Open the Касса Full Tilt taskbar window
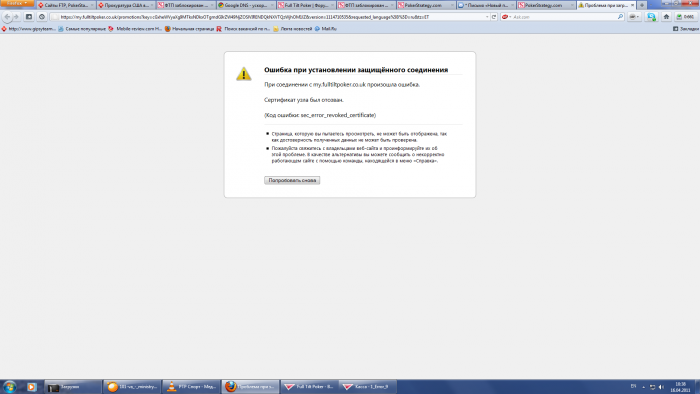The height and width of the screenshot is (394, 700). (368, 387)
